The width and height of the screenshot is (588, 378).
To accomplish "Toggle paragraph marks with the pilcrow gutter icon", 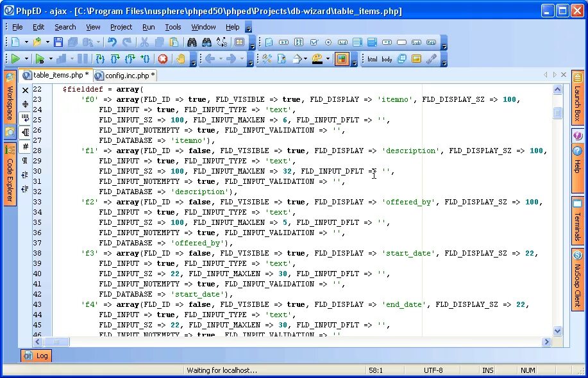I will pos(25,160).
